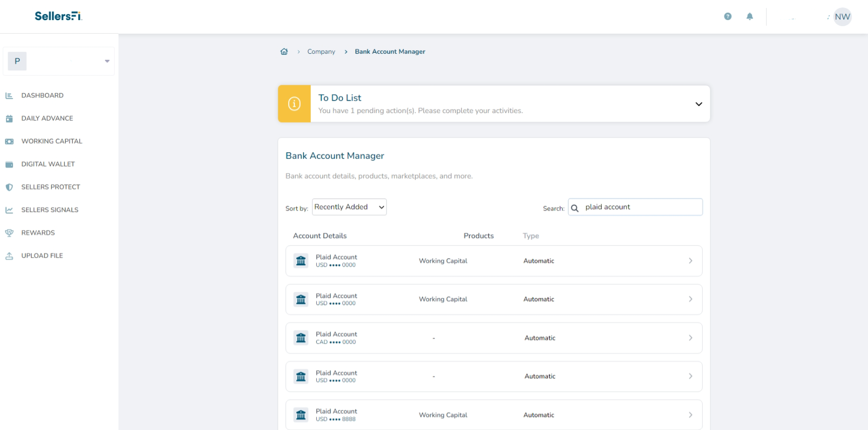Click the Rewards trophy icon
The image size is (868, 430).
point(9,233)
